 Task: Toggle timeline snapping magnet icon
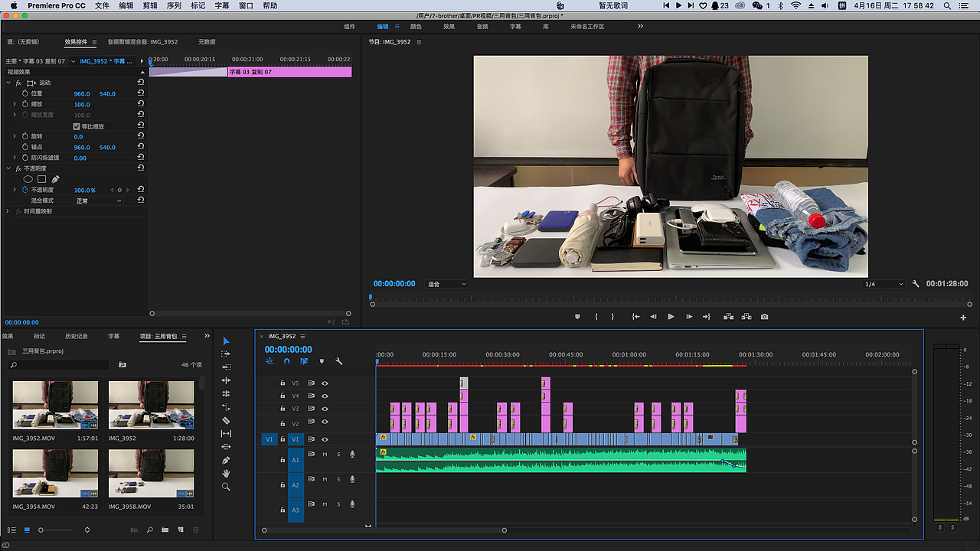click(286, 361)
